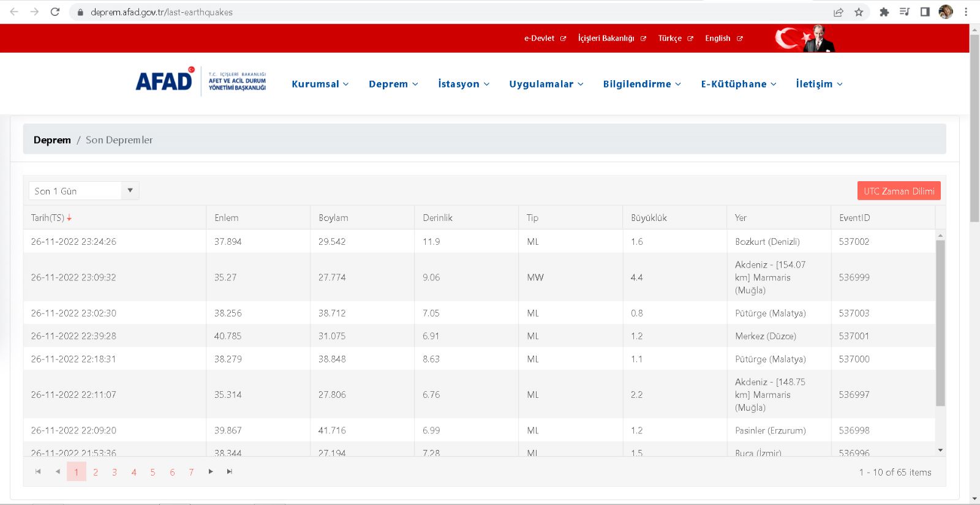
Task: Click the table scrollbar down arrow
Action: (940, 451)
